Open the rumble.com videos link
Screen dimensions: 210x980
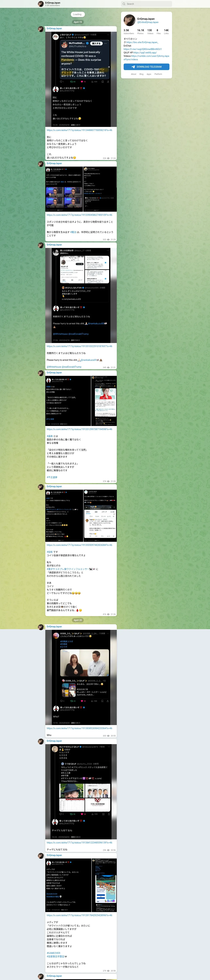click(146, 57)
